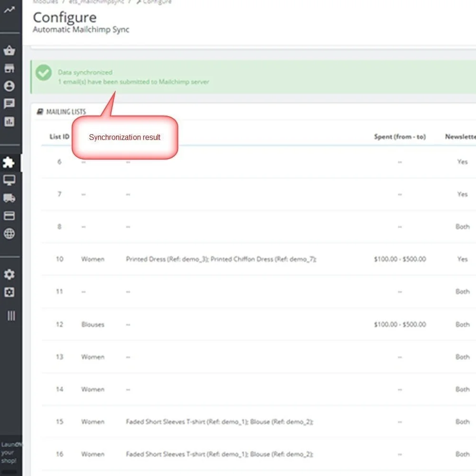Screen dimensions: 476x476
Task: Open Customer Service chat bubble icon
Action: pos(10,103)
